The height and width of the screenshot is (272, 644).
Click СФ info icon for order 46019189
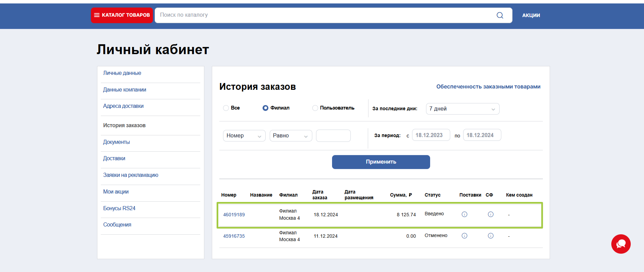(x=491, y=214)
